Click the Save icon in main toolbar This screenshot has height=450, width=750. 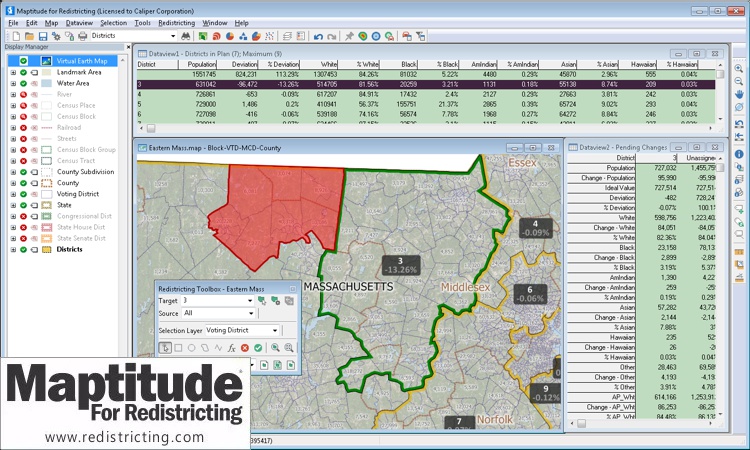44,36
